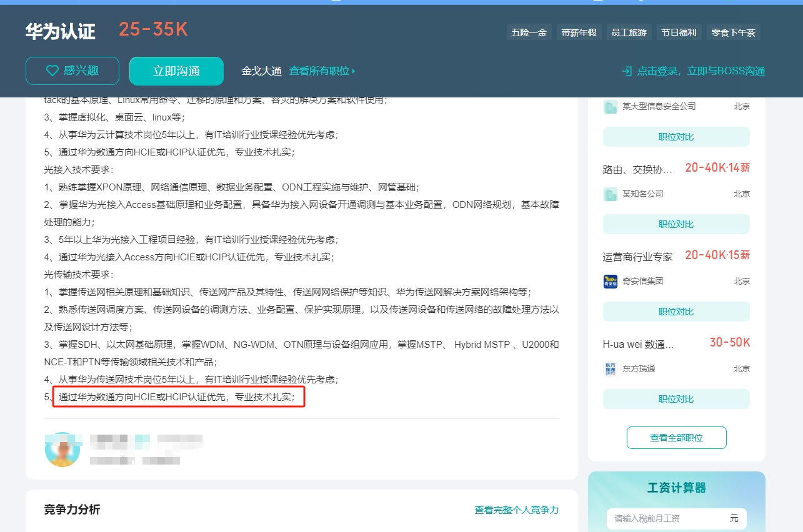Click the 查看全部职位 button
The image size is (803, 532).
[x=676, y=438]
